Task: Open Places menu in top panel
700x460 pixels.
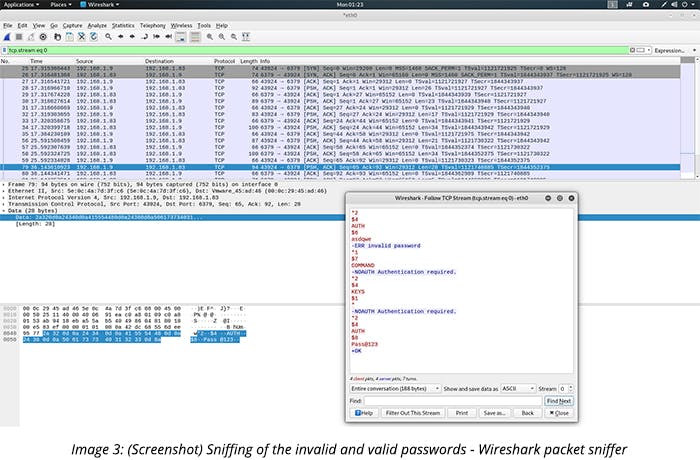Action: pyautogui.click(x=61, y=4)
